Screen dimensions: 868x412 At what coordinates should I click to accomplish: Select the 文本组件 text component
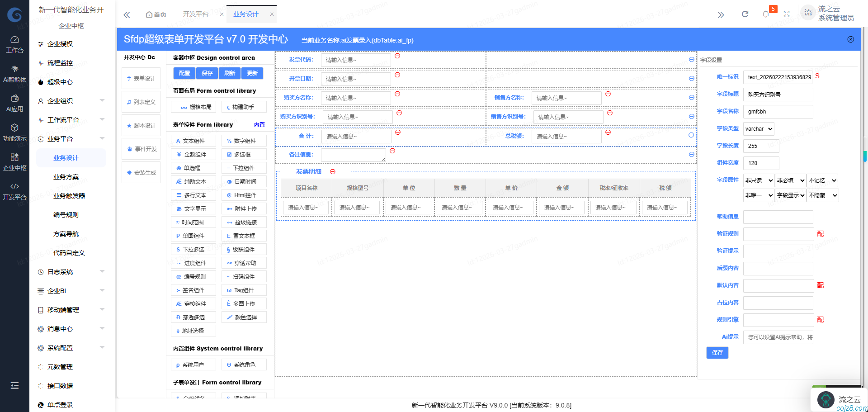(193, 141)
